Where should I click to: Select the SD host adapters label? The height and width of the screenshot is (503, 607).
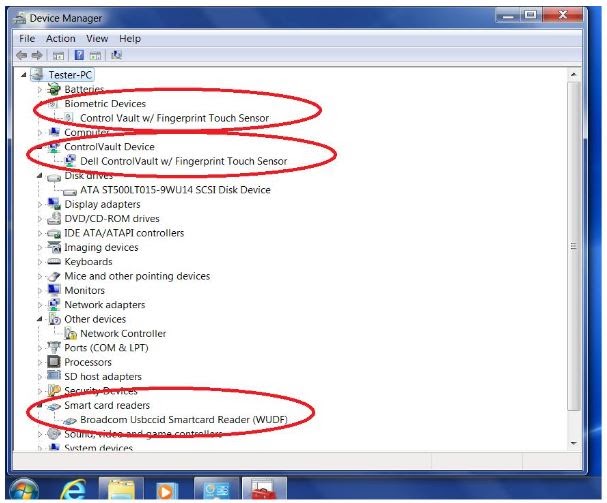[103, 376]
